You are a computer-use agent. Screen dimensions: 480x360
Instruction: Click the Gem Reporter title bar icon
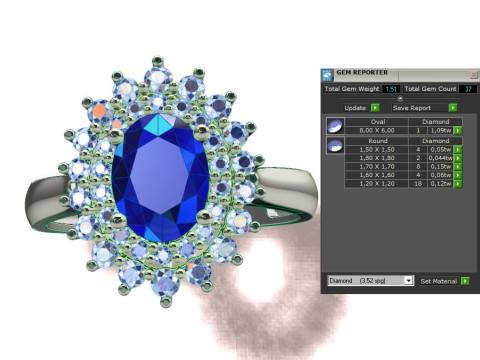click(x=327, y=75)
